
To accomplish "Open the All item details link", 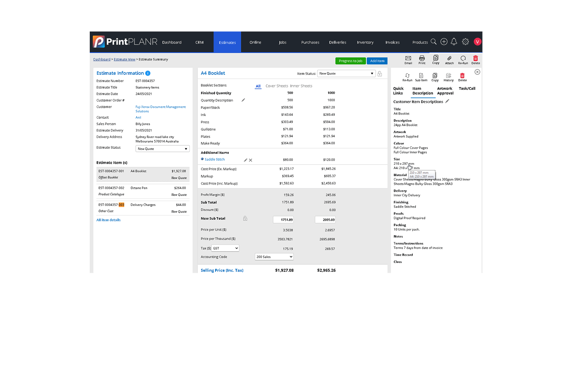I will (109, 220).
